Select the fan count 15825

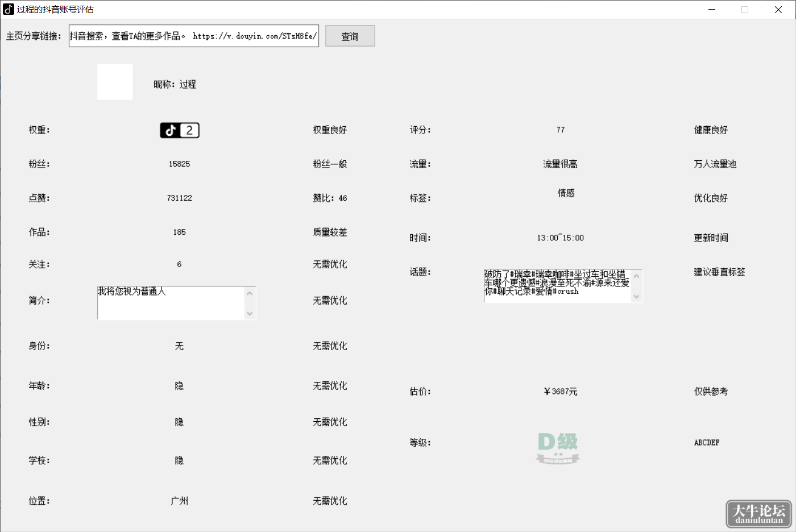pos(180,164)
